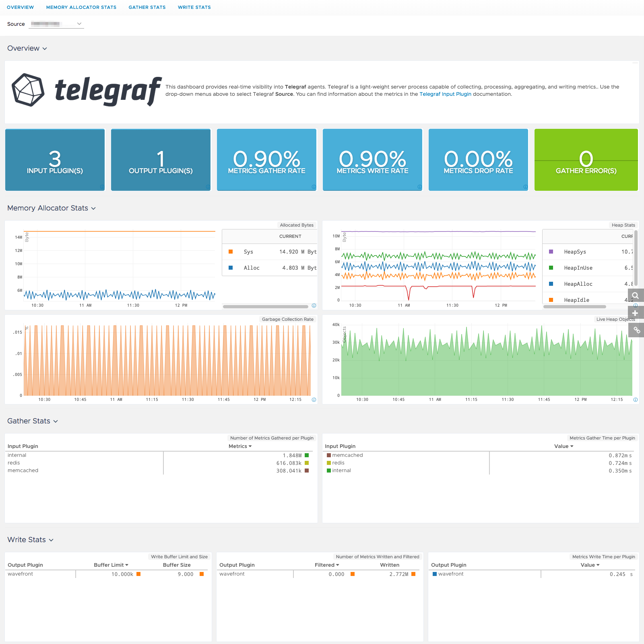Click Heap Stats legend horizontal scrollbar
The image size is (644, 644).
[x=575, y=307]
